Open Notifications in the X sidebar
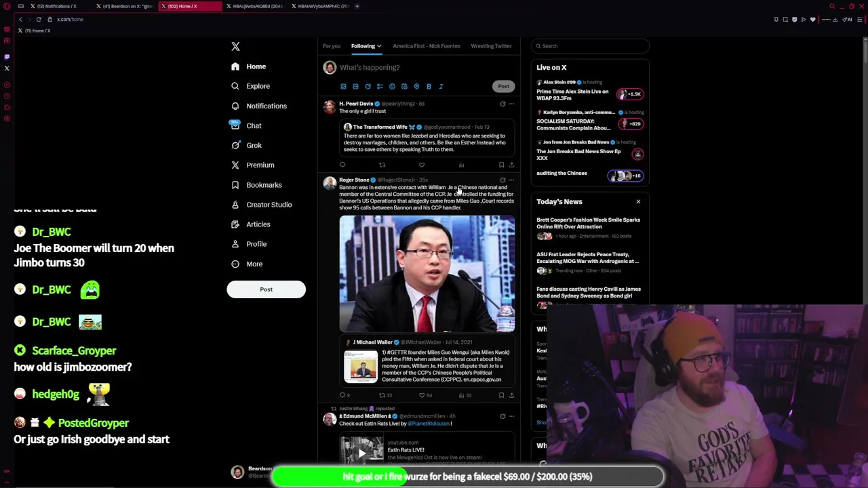Viewport: 868px width, 488px height. click(x=258, y=106)
